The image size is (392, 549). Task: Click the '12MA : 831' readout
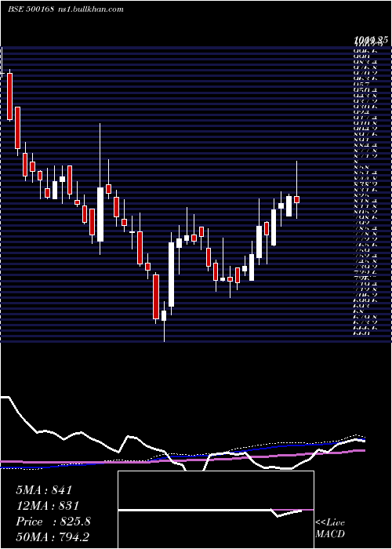47,506
